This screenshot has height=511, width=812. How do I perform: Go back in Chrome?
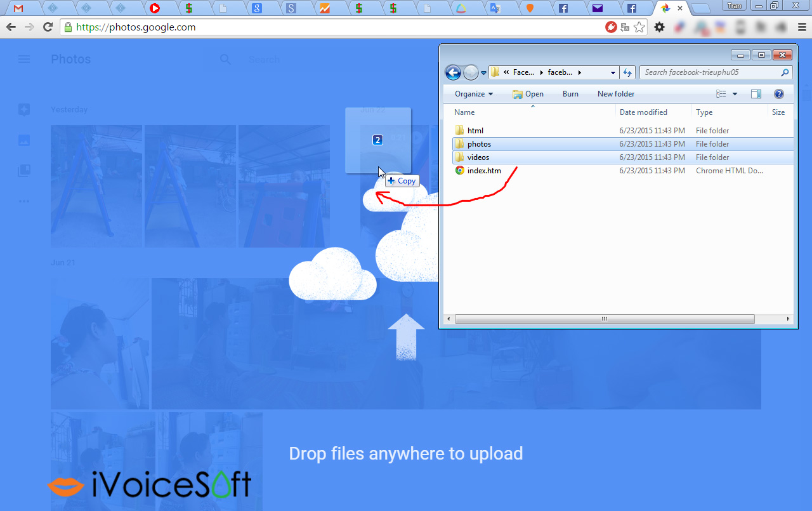[x=11, y=27]
